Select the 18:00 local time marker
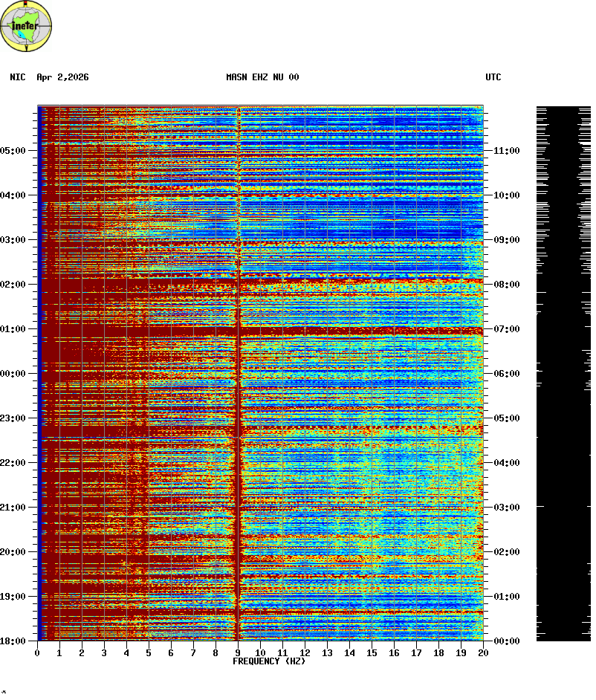The image size is (596, 700). point(13,641)
